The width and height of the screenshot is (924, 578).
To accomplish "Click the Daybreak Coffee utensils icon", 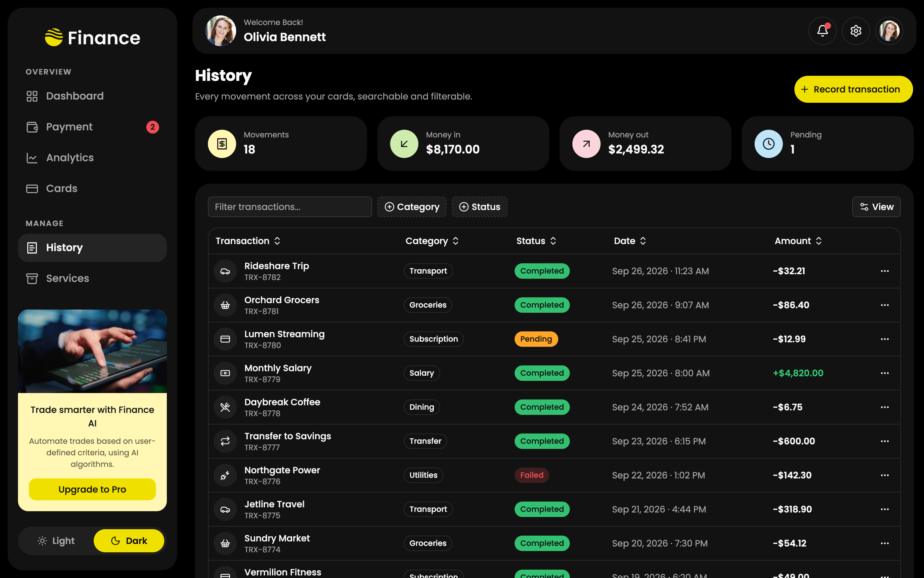I will 225,407.
